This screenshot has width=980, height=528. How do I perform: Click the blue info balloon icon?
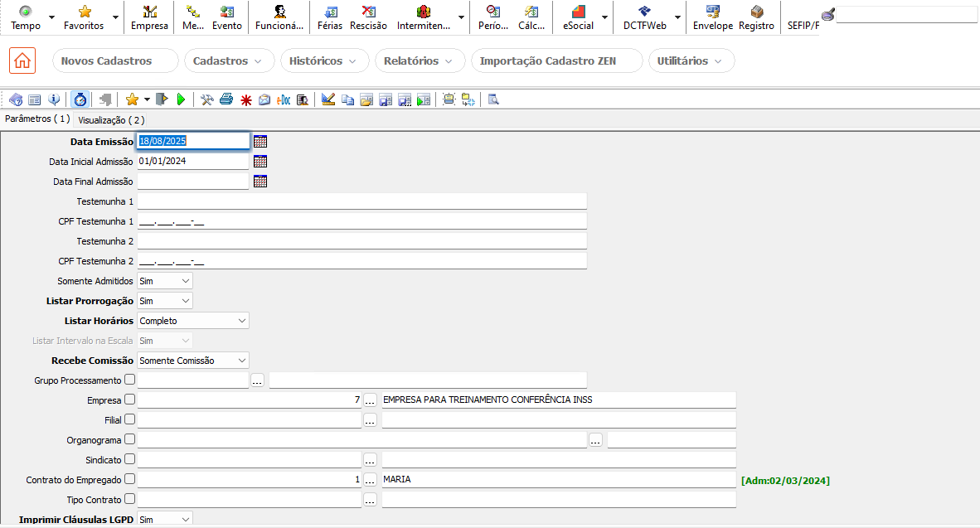55,99
